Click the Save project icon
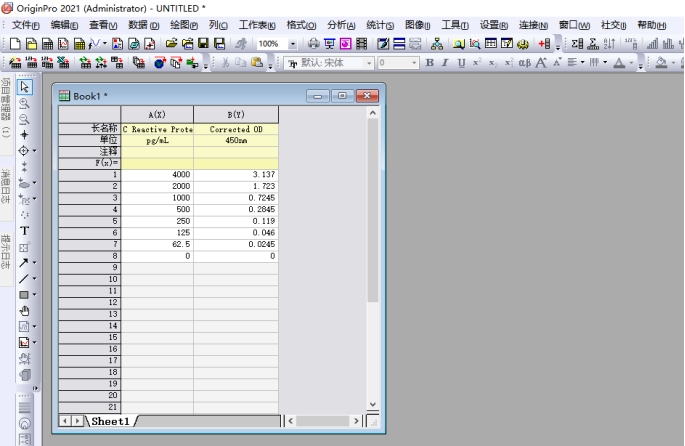 204,45
